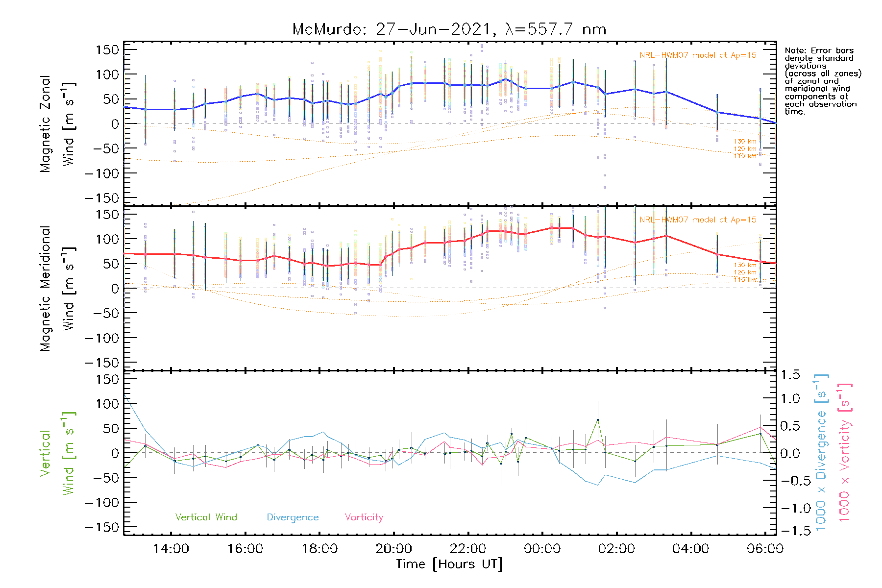Select the 00:00 time axis tick label
This screenshot has height=588, width=882.
542,548
